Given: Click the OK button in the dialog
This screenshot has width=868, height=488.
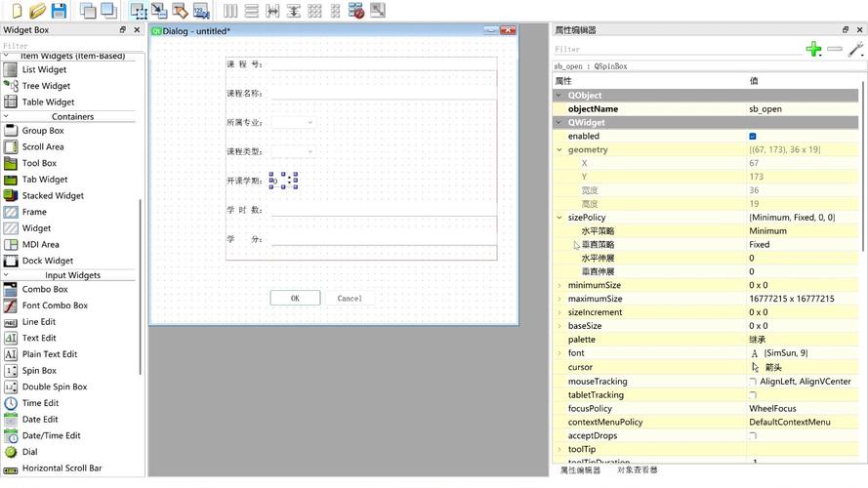Looking at the screenshot, I should point(295,299).
